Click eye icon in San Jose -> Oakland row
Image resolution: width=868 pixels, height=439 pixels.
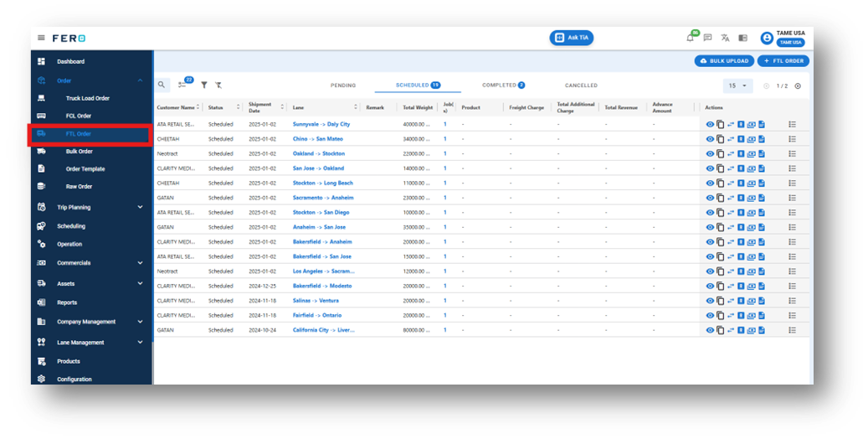click(x=710, y=168)
